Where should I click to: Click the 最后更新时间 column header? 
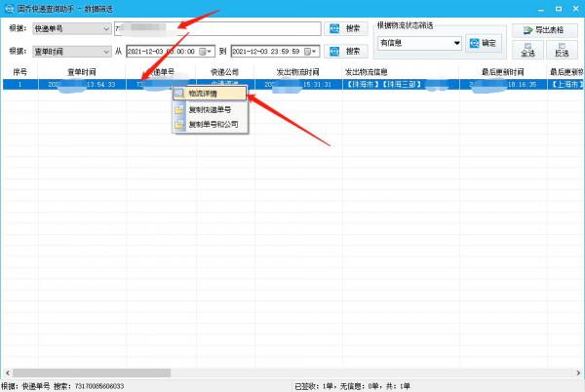(x=503, y=72)
